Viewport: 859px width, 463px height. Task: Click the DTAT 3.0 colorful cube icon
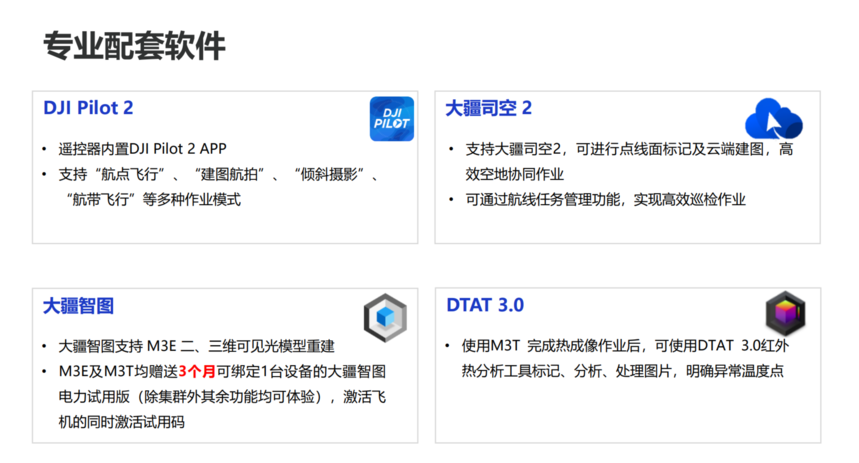pos(786,313)
